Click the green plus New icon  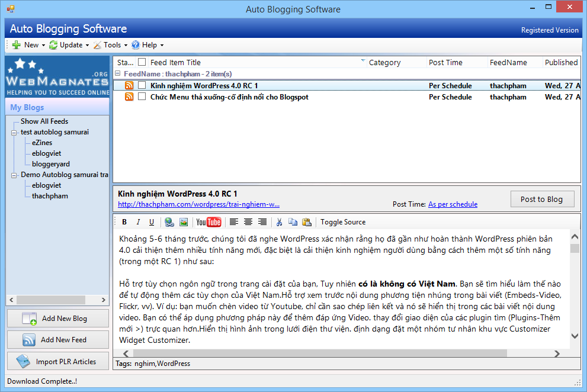tap(17, 45)
